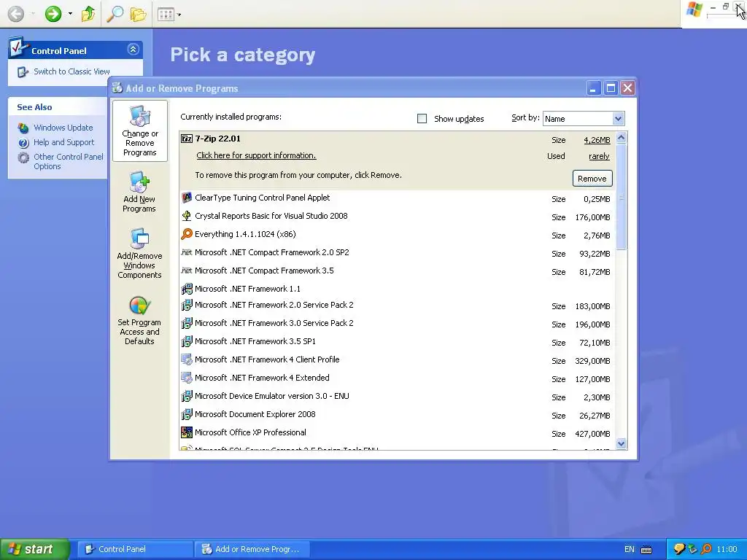Click Microsoft Office XP Professional icon
Screen dimensions: 747x560
click(187, 432)
